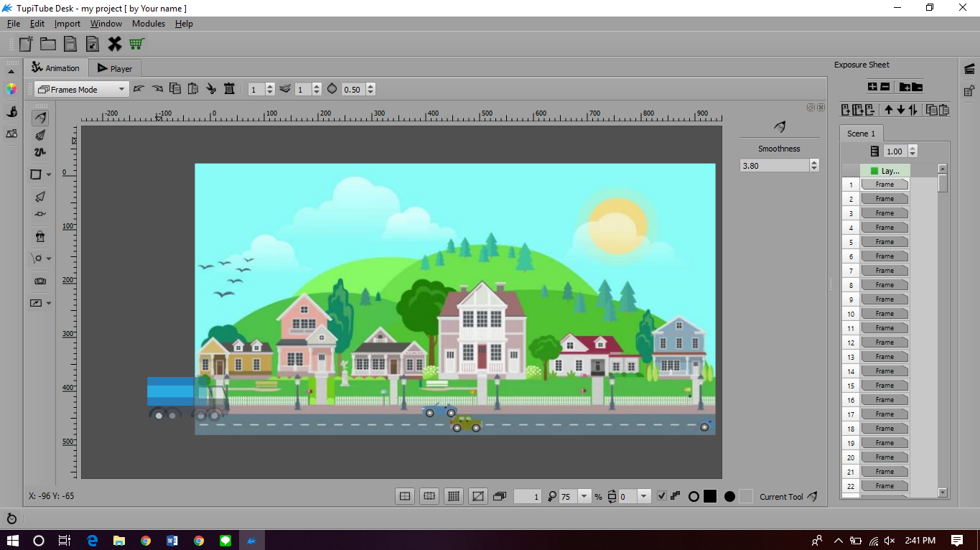Open the zoom percentage dropdown showing 75
This screenshot has width=980, height=550.
(x=584, y=496)
